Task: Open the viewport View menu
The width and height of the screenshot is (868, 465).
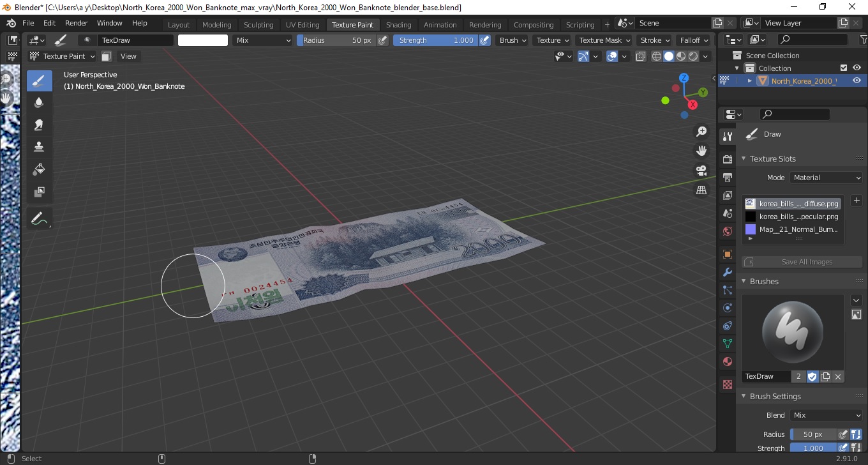Action: click(128, 56)
